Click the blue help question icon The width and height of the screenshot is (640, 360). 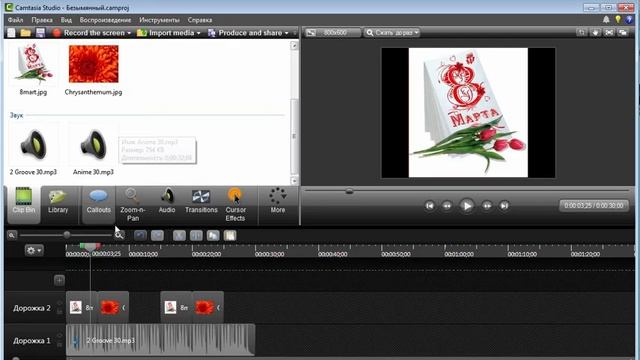click(x=629, y=20)
